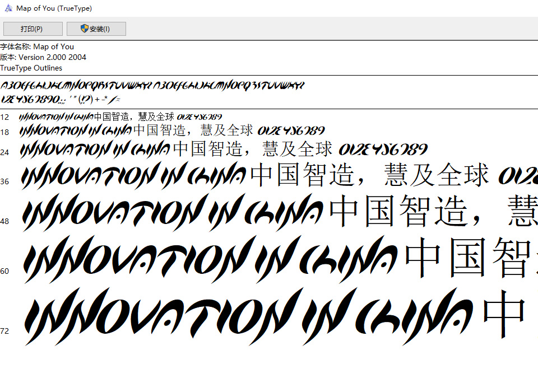This screenshot has height=392, width=538.
Task: Click the size label 24
Action: pos(4,152)
